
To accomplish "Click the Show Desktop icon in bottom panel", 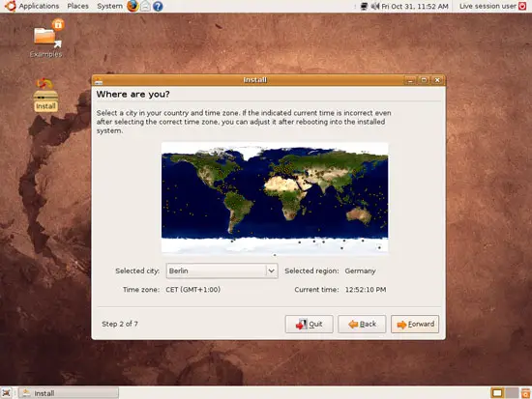I will pos(6,393).
